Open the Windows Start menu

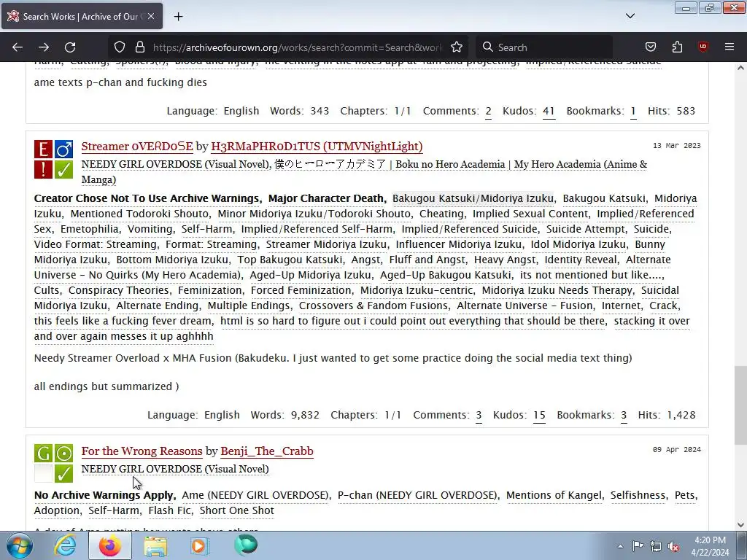point(19,545)
